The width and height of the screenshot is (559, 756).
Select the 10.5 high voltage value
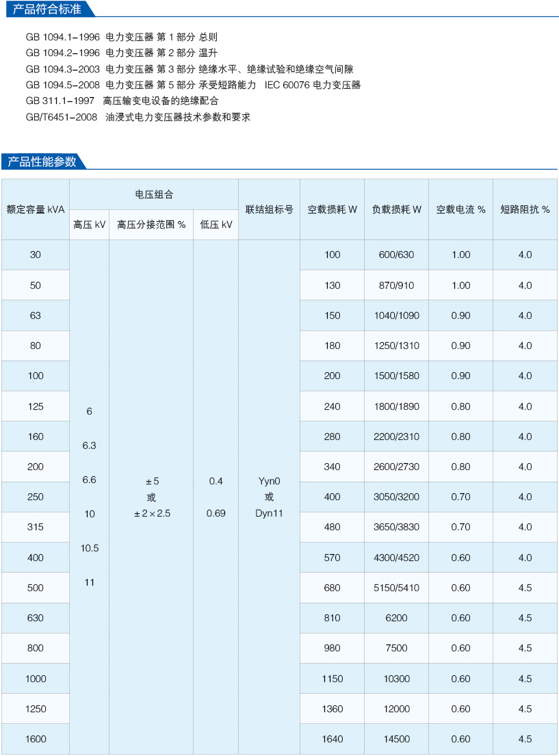pos(90,548)
